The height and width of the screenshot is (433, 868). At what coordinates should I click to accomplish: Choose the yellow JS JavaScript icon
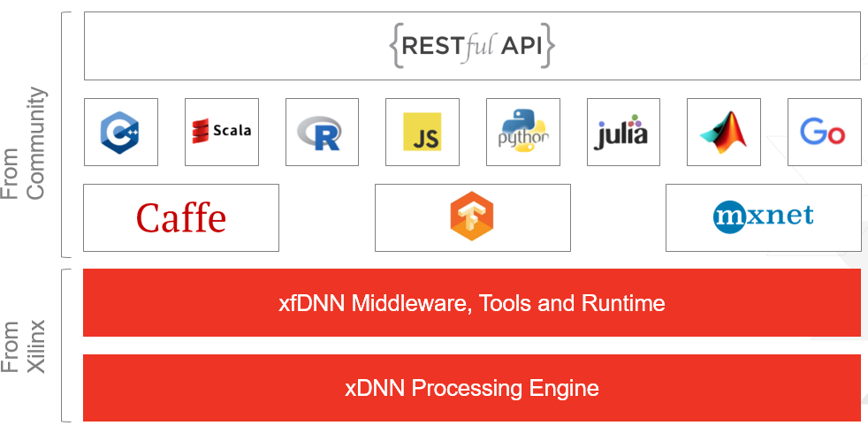[x=422, y=132]
